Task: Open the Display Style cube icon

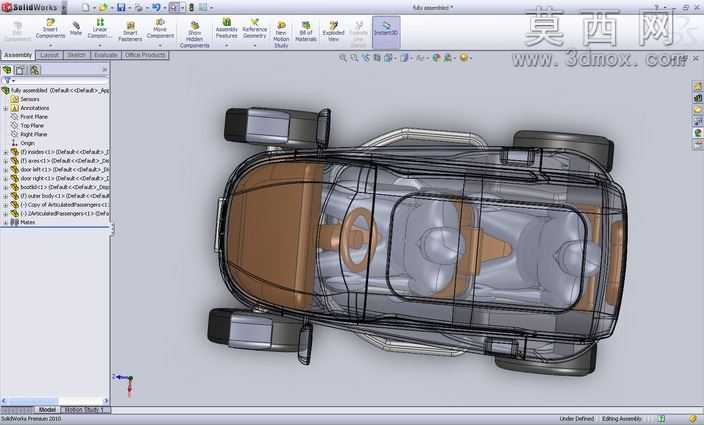Action: [x=404, y=57]
